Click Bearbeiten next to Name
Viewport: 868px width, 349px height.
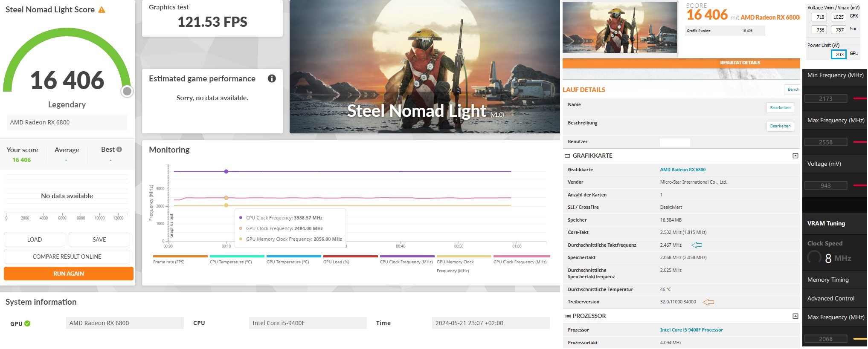[780, 108]
